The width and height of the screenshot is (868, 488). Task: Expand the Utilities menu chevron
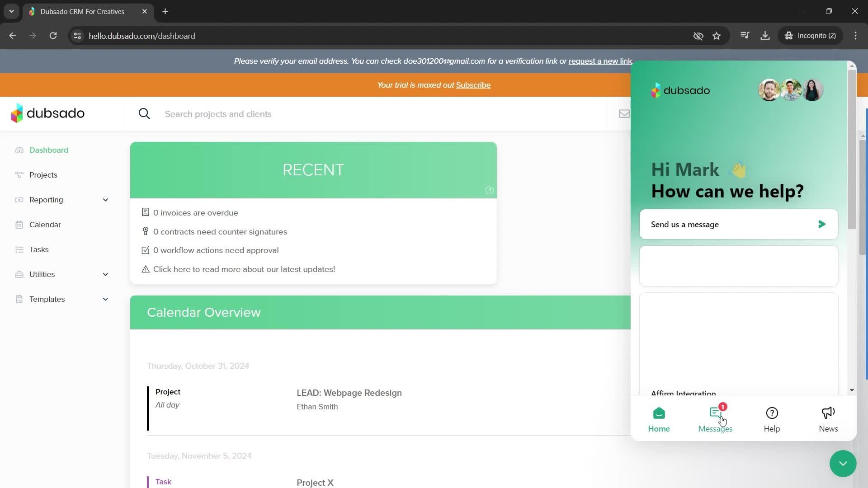pos(105,274)
